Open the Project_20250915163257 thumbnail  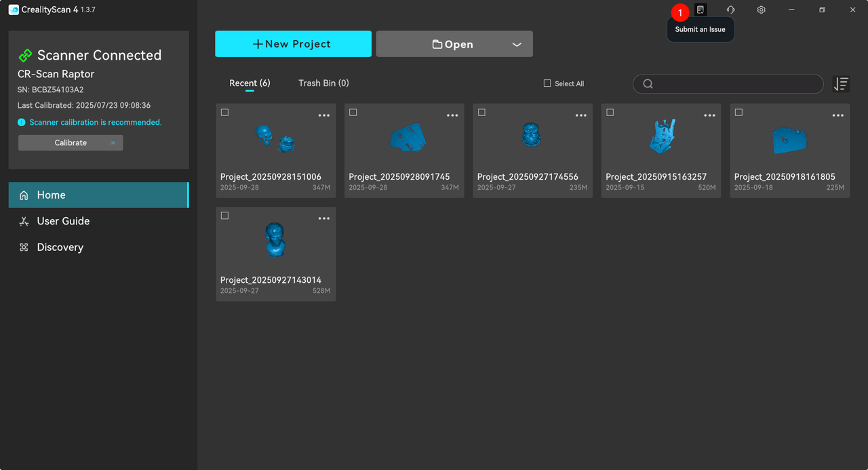[661, 138]
